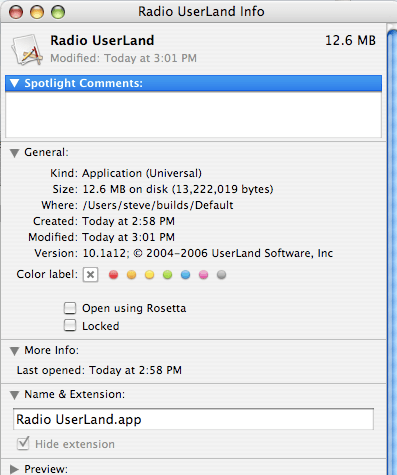Expand the Preview section

click(x=14, y=469)
